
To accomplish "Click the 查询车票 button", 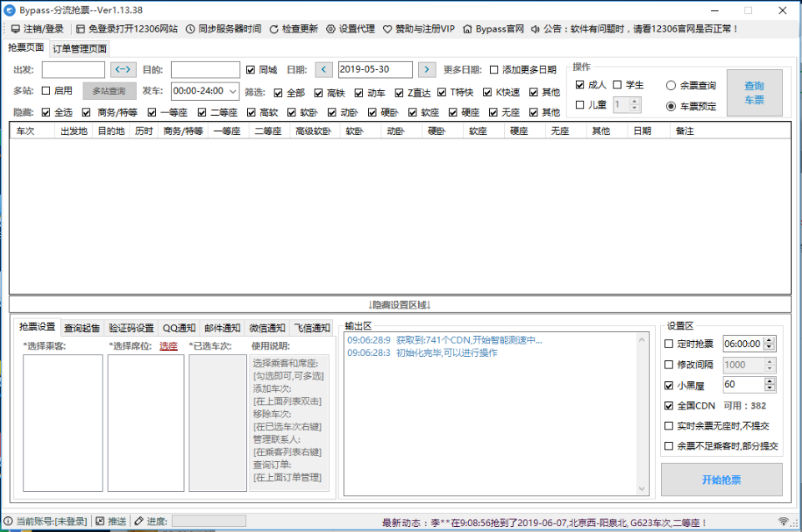I will click(x=754, y=93).
